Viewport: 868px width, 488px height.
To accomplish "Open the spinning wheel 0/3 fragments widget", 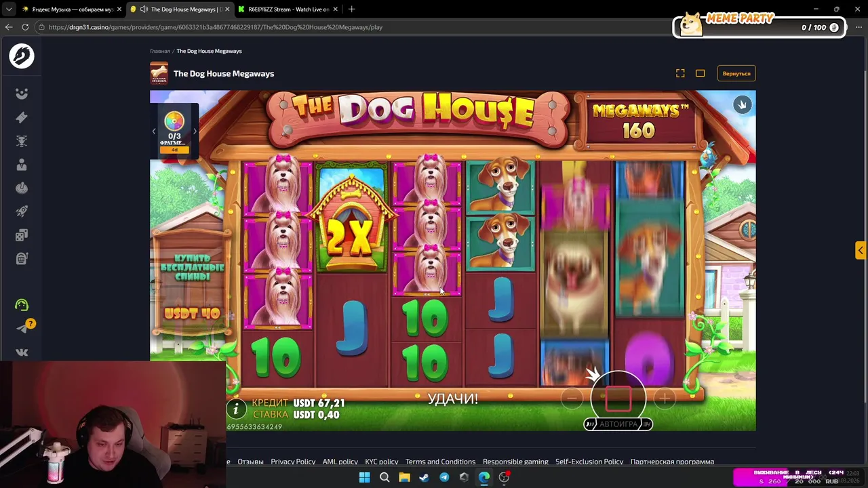I will click(174, 131).
